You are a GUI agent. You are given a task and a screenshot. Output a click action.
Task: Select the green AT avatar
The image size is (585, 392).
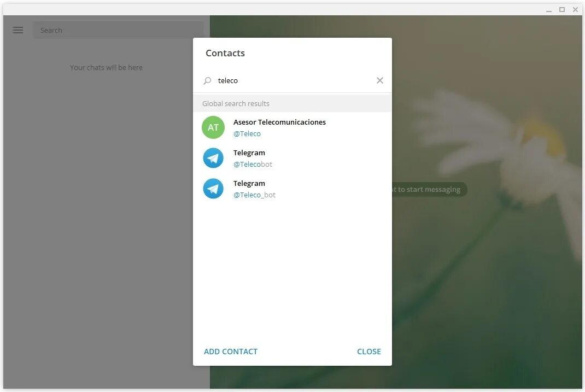(x=213, y=127)
